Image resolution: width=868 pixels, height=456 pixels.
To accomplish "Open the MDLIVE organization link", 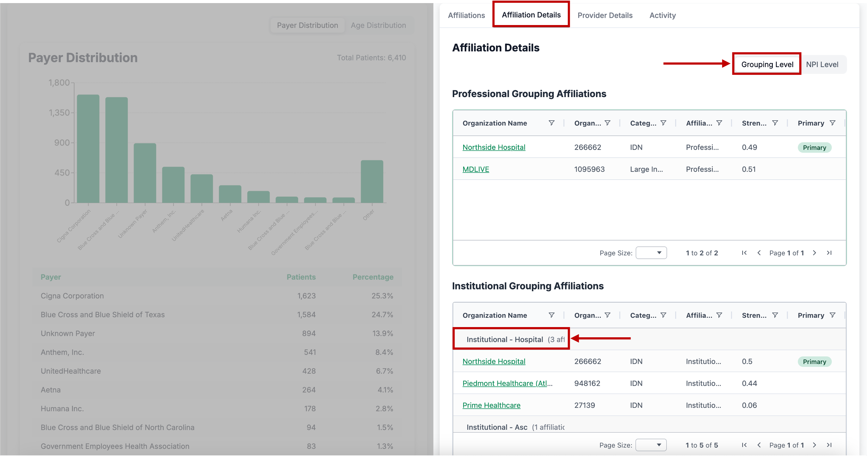I will 476,169.
